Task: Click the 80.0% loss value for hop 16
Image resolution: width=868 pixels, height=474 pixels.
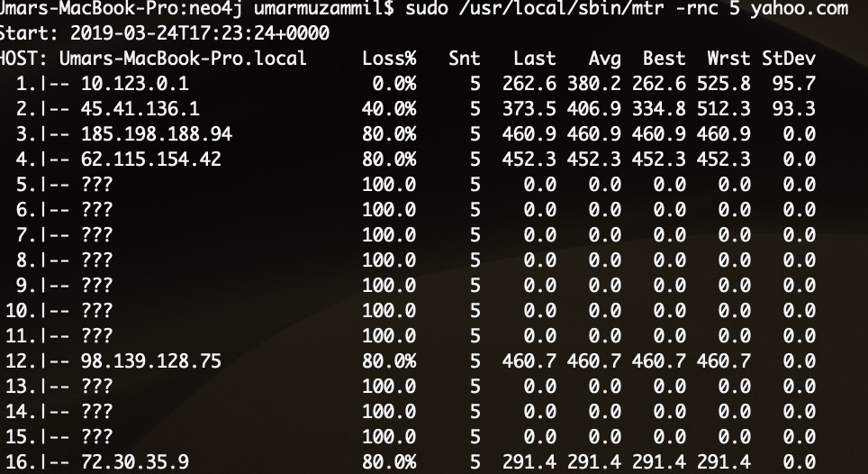Action: tap(389, 461)
